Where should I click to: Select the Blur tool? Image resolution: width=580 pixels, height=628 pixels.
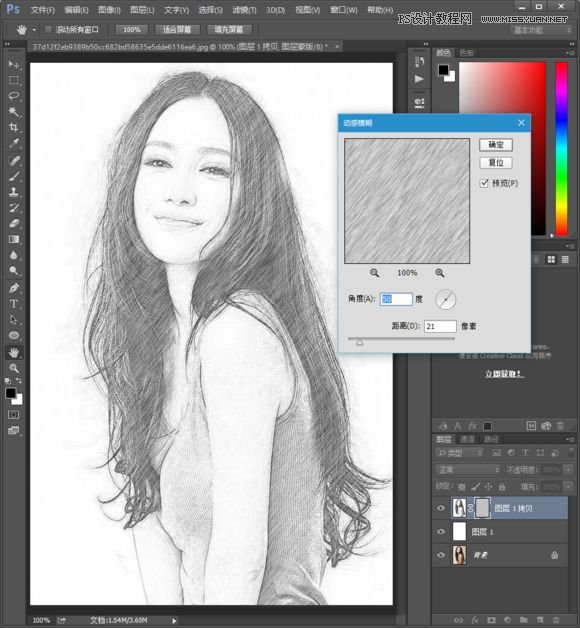coord(14,255)
